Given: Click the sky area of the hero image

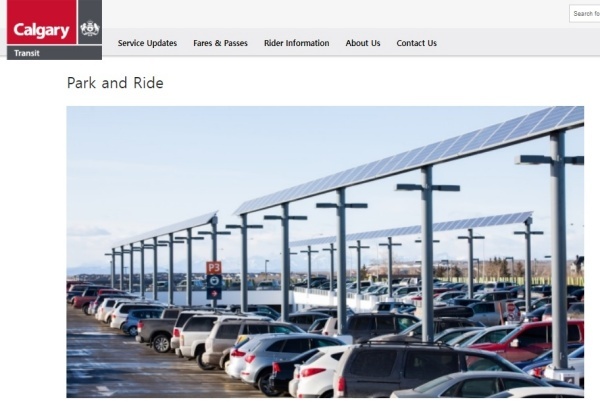Looking at the screenshot, I should click(191, 161).
